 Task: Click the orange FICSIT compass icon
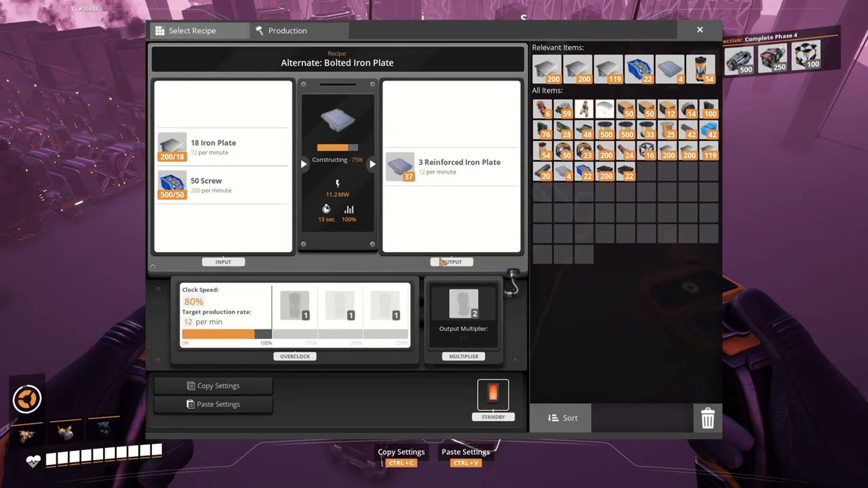(27, 399)
